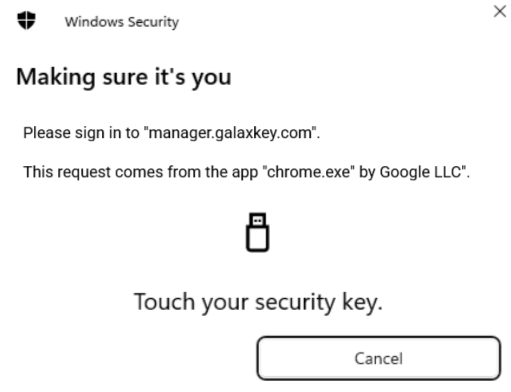Click the "Please sign in to" wording
Viewport: 511px width, 392px height.
click(x=81, y=133)
